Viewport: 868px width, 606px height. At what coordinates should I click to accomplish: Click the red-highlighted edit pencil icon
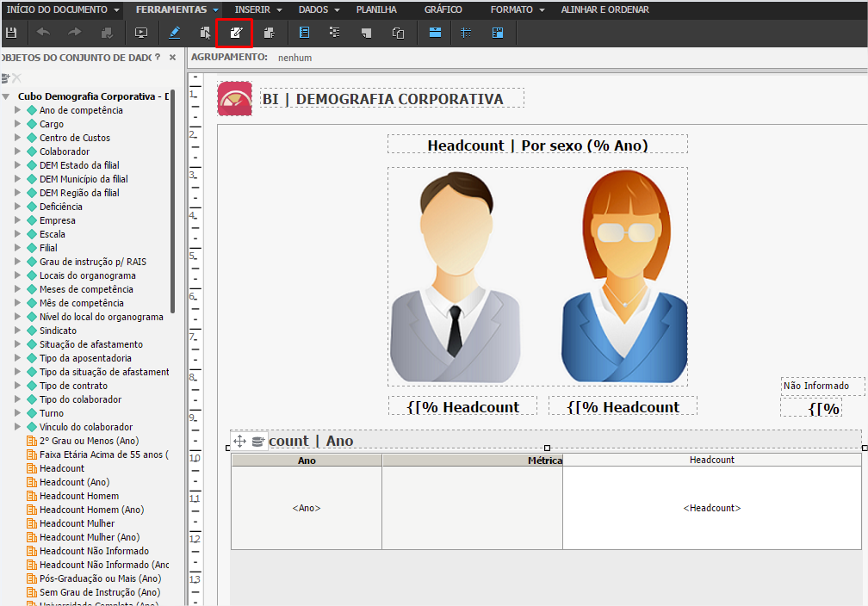click(x=235, y=33)
